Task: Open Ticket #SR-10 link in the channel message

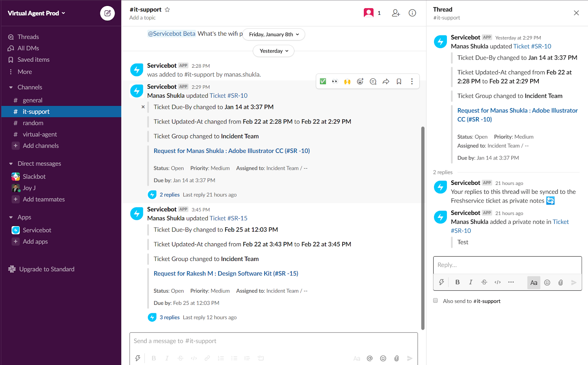Action: click(x=229, y=96)
